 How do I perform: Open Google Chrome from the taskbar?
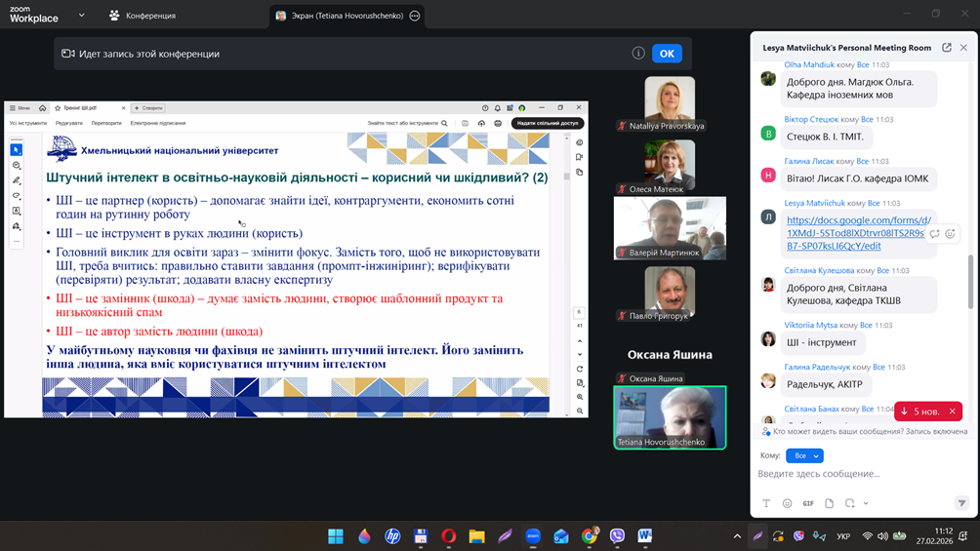(x=590, y=535)
